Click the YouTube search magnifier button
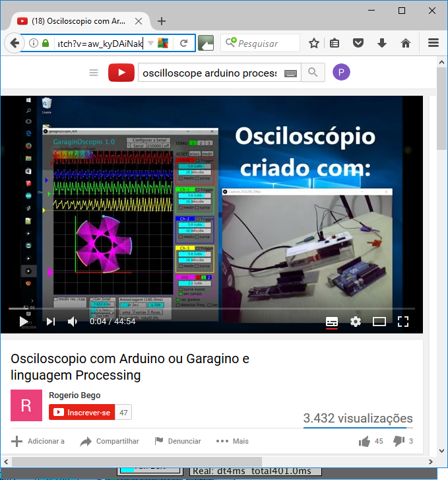The height and width of the screenshot is (480, 448). (313, 73)
